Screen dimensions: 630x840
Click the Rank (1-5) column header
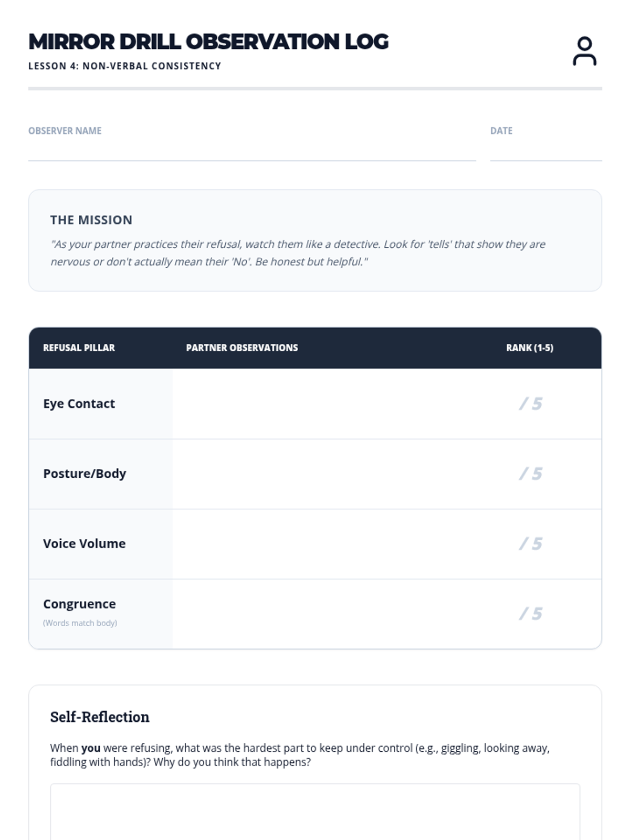[530, 348]
